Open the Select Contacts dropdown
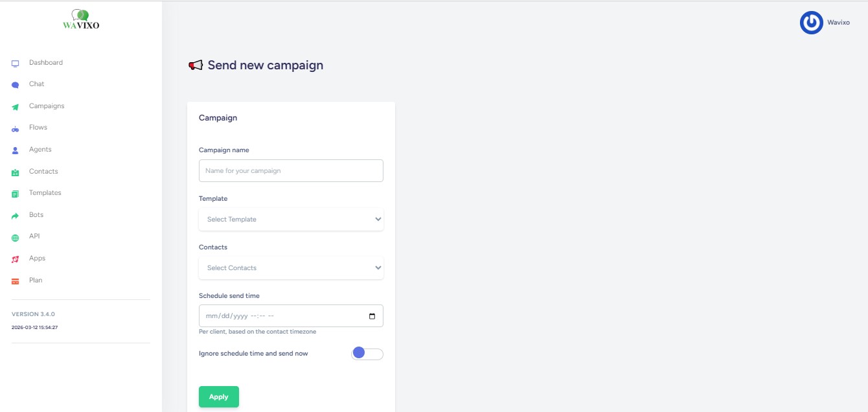The image size is (868, 412). [291, 268]
